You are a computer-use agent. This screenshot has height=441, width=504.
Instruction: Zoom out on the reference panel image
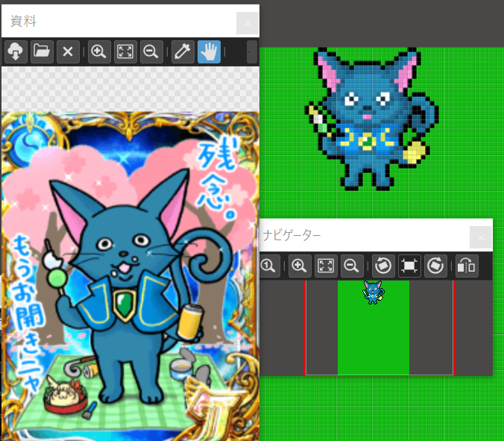pyautogui.click(x=151, y=51)
